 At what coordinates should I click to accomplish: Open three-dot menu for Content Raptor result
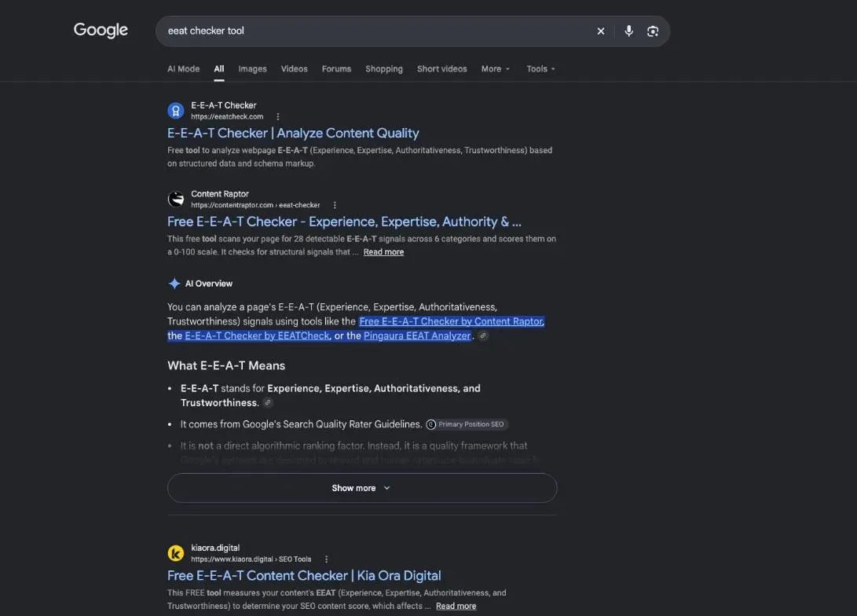(335, 205)
